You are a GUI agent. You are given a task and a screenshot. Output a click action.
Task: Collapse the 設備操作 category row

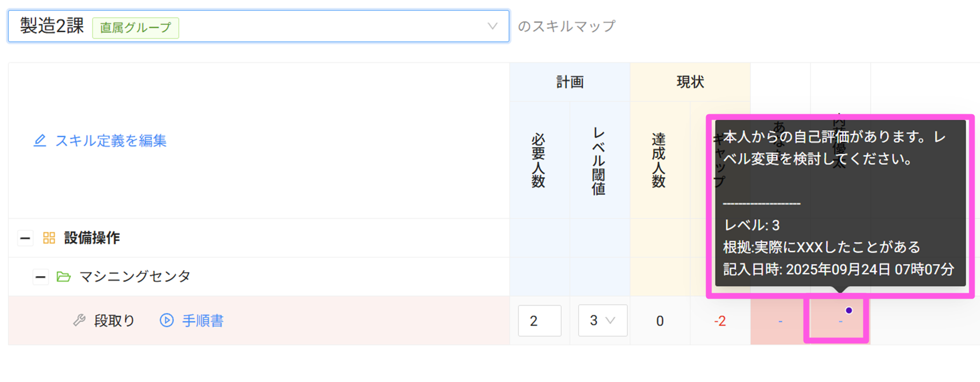tap(25, 238)
